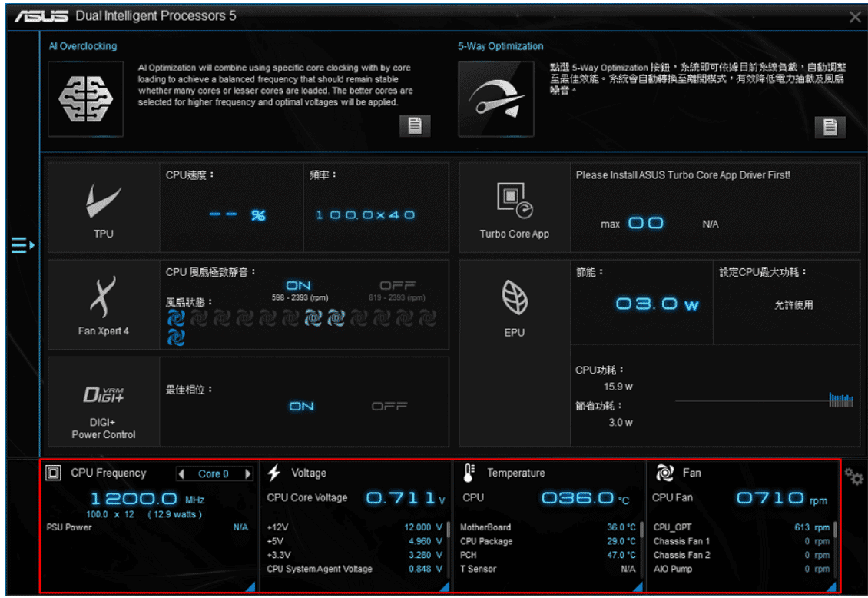Click CPU System Agent Voltage row
Image resolution: width=868 pixels, height=598 pixels.
(355, 569)
